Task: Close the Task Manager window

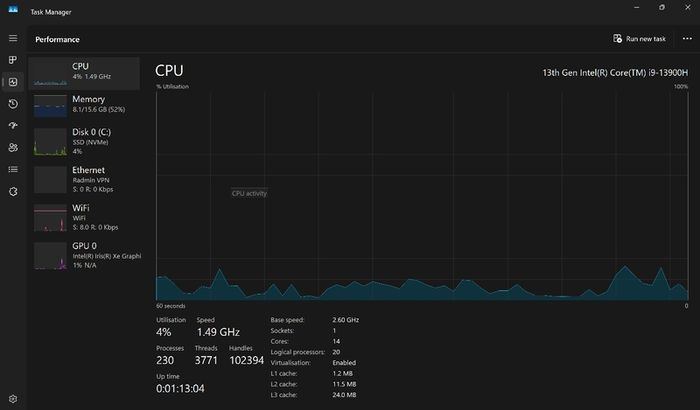Action: (x=688, y=8)
